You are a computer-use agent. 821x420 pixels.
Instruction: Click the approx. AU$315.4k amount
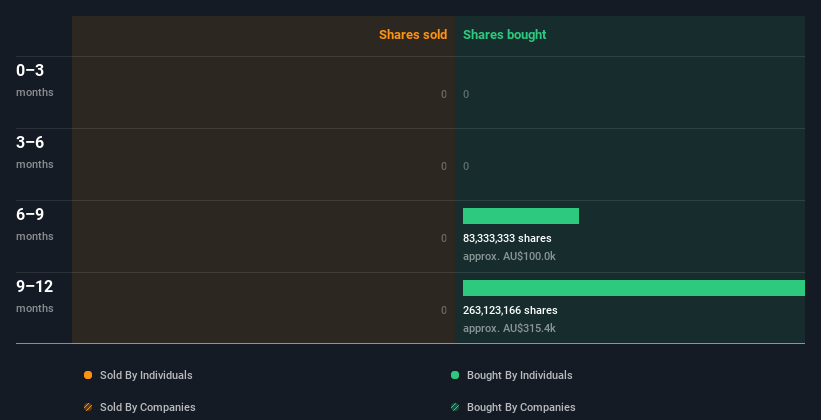click(x=509, y=328)
